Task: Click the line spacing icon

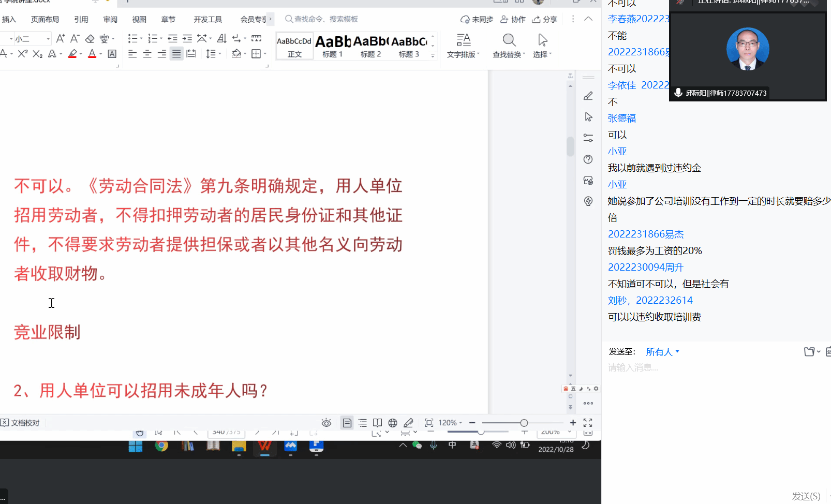Action: (x=211, y=54)
